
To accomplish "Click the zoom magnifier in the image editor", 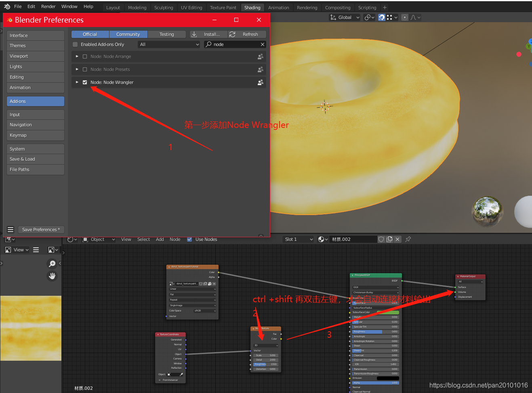I will [52, 263].
